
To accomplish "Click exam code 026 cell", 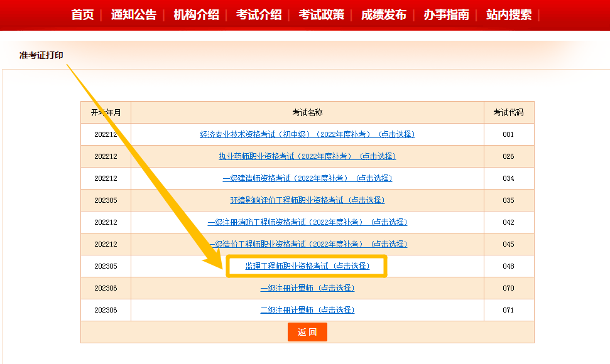I will [x=508, y=156].
